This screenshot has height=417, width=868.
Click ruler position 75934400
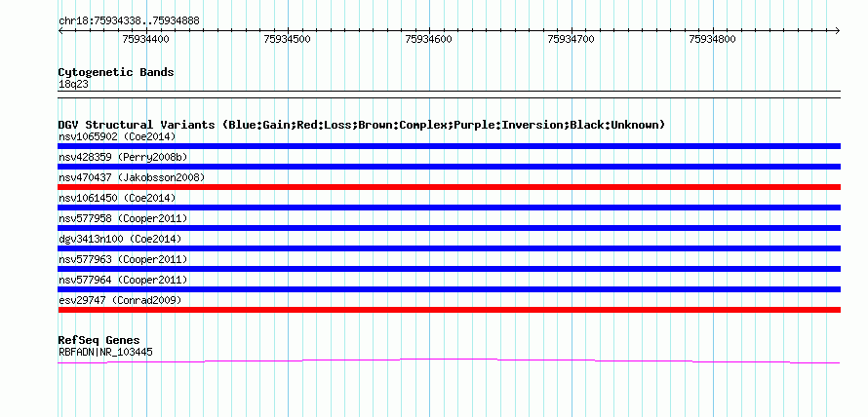pos(146,39)
